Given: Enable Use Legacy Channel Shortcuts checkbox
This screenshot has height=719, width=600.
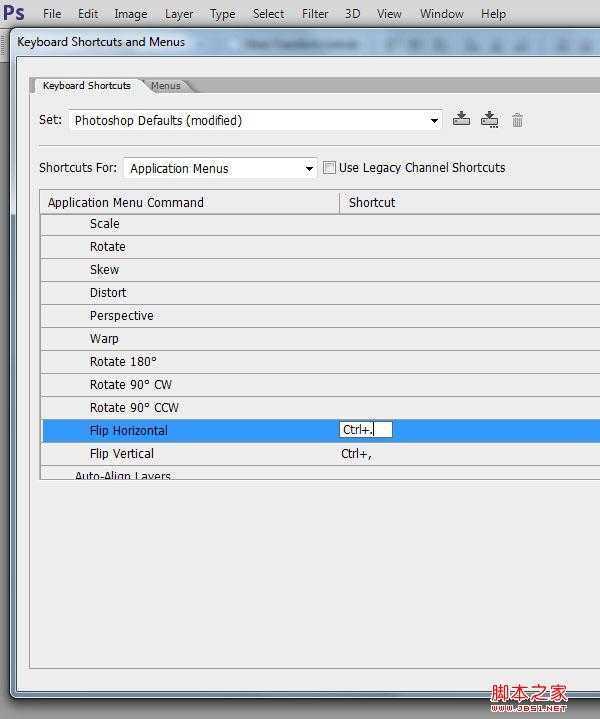Looking at the screenshot, I should (x=329, y=168).
